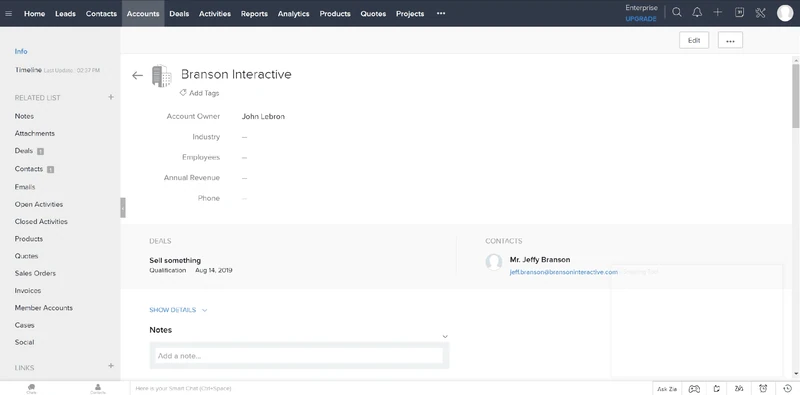Open more modules ellipsis in nav
800x395 pixels.
point(441,14)
